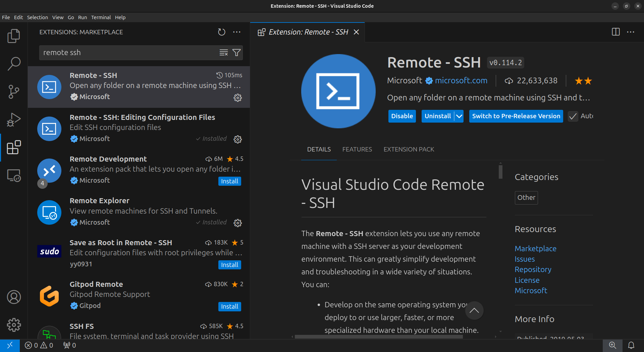644x352 pixels.
Task: Click the filter extensions funnel icon
Action: pyautogui.click(x=236, y=53)
